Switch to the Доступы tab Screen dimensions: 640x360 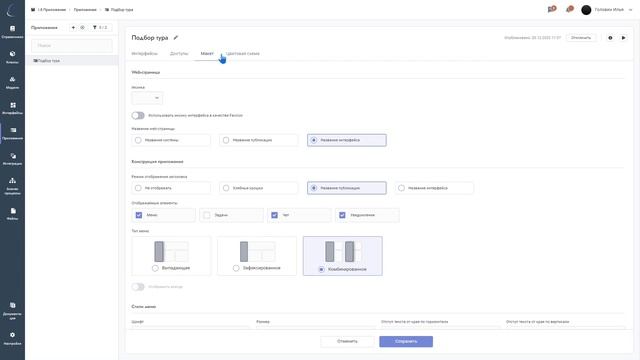click(x=179, y=53)
